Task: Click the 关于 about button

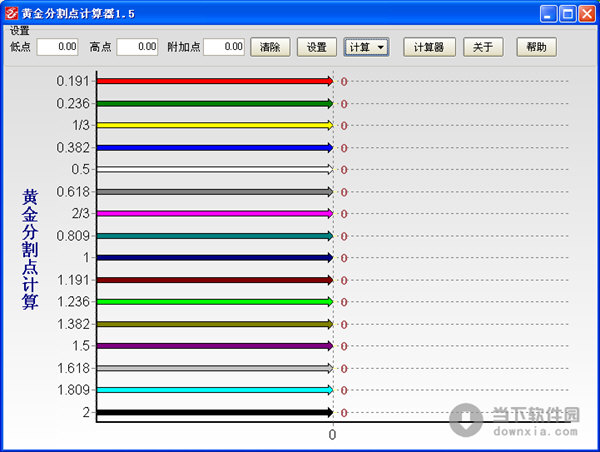Action: click(x=483, y=47)
